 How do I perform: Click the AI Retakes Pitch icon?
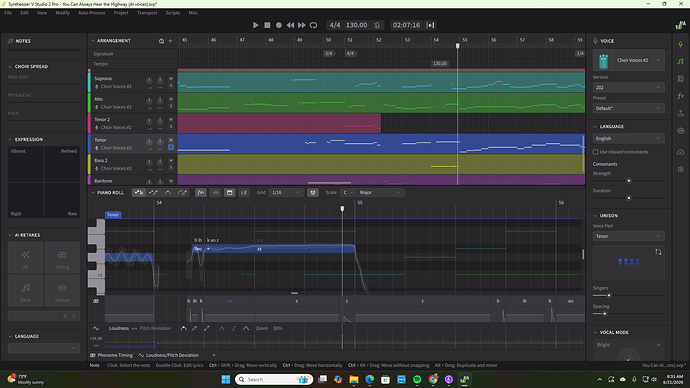point(26,290)
